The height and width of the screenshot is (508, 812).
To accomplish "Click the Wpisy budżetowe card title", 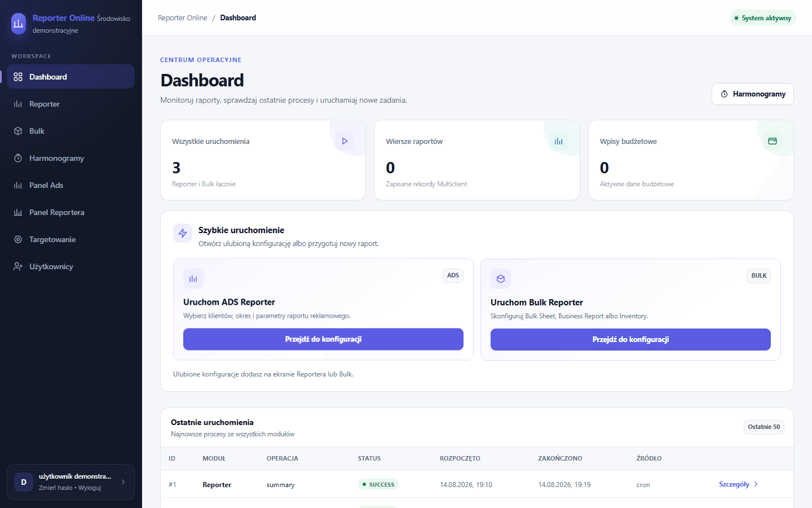I will (x=628, y=142).
